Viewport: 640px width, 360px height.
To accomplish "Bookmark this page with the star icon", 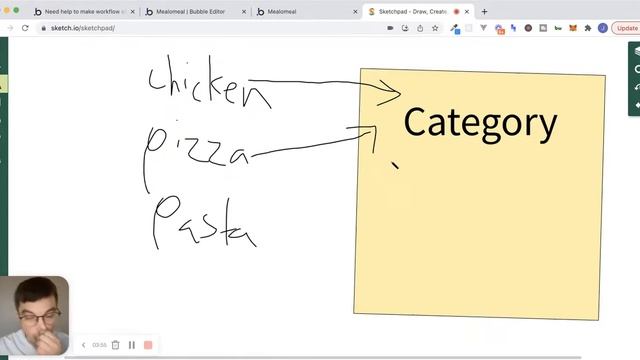I will [435, 28].
